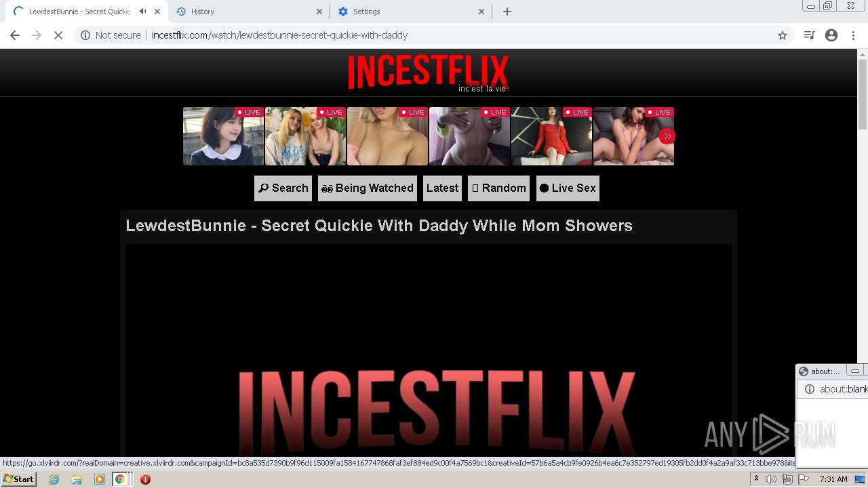
Task: Click the Random button
Action: (x=499, y=188)
